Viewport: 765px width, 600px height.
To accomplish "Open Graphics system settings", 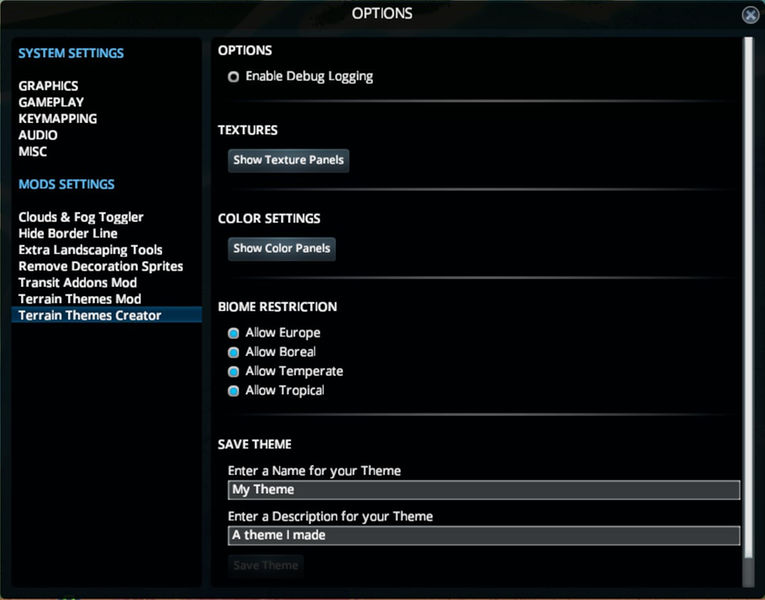I will point(48,86).
